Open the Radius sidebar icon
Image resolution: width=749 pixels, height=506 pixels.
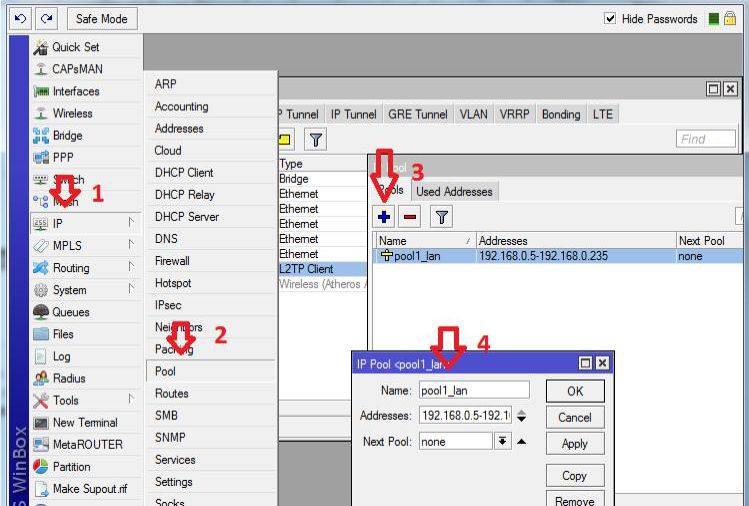click(x=41, y=378)
